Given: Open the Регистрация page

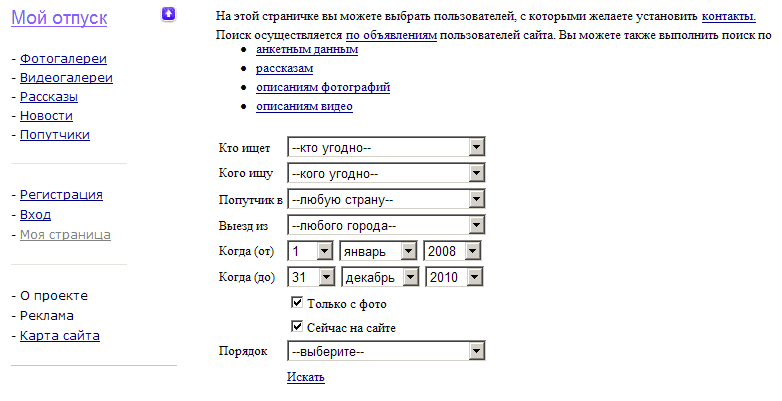Looking at the screenshot, I should [61, 195].
